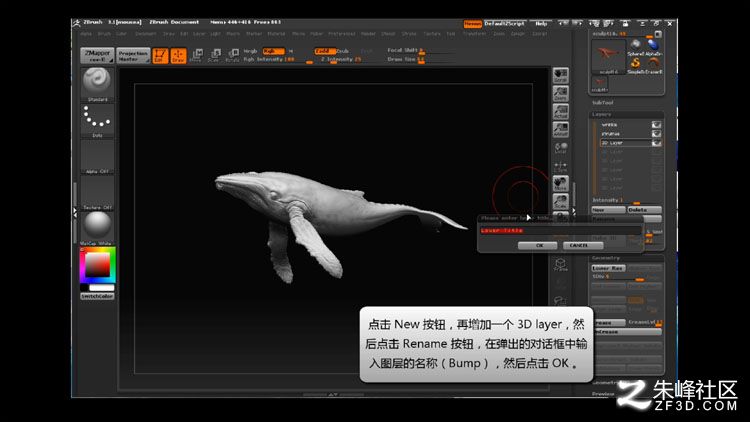This screenshot has height=422, width=750.
Task: Select the Move transform icon in top toolbar
Action: [x=196, y=55]
